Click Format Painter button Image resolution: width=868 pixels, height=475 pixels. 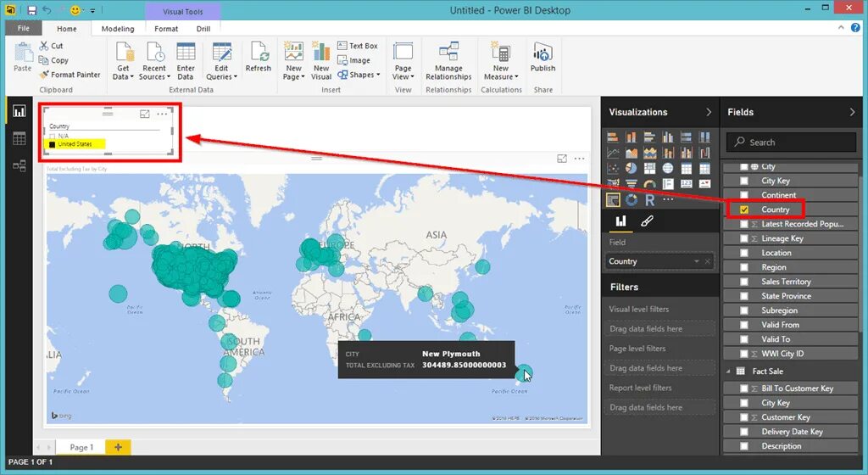[70, 75]
